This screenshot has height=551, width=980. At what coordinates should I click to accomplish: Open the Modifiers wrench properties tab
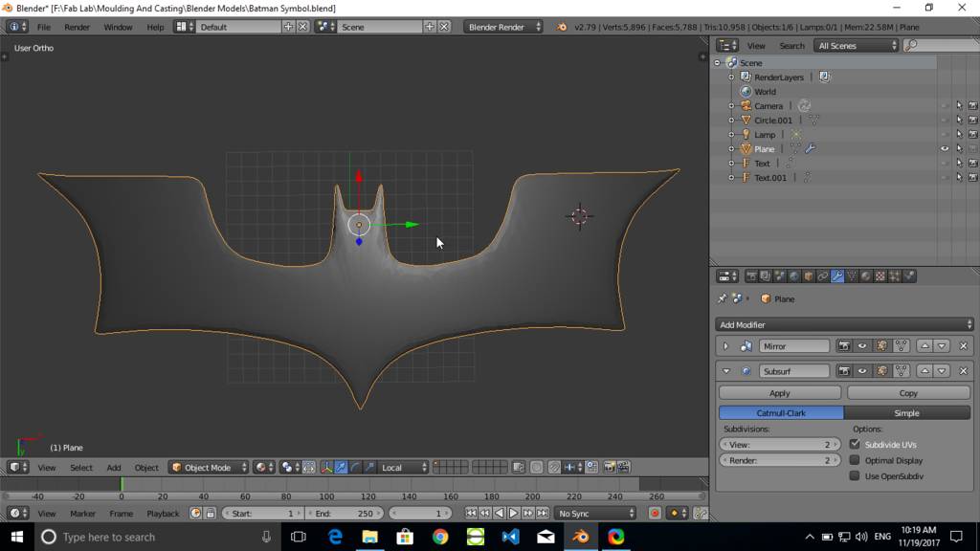[837, 276]
